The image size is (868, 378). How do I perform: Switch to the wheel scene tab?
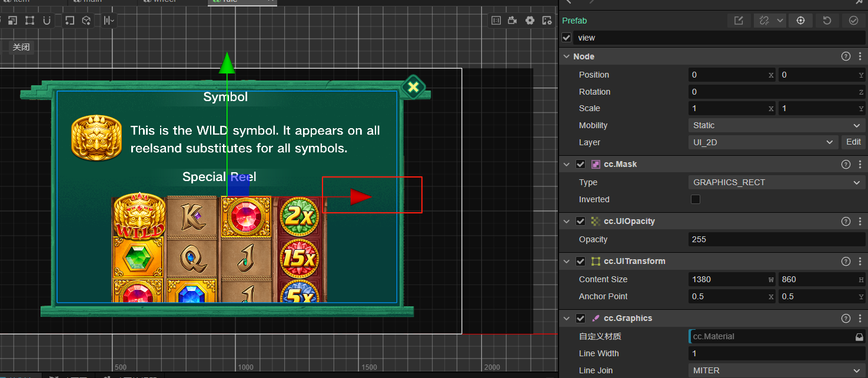tap(172, 2)
